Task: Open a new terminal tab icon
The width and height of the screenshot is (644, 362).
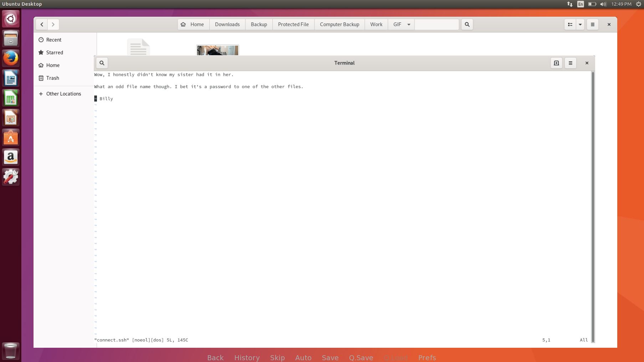Action: [x=556, y=63]
